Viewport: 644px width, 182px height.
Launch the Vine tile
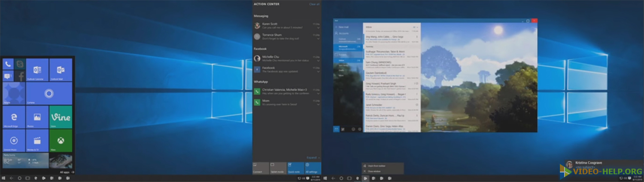pos(61,117)
